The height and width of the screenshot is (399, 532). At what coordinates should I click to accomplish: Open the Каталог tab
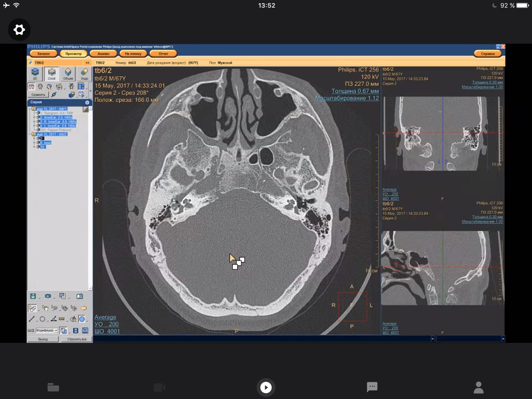44,54
